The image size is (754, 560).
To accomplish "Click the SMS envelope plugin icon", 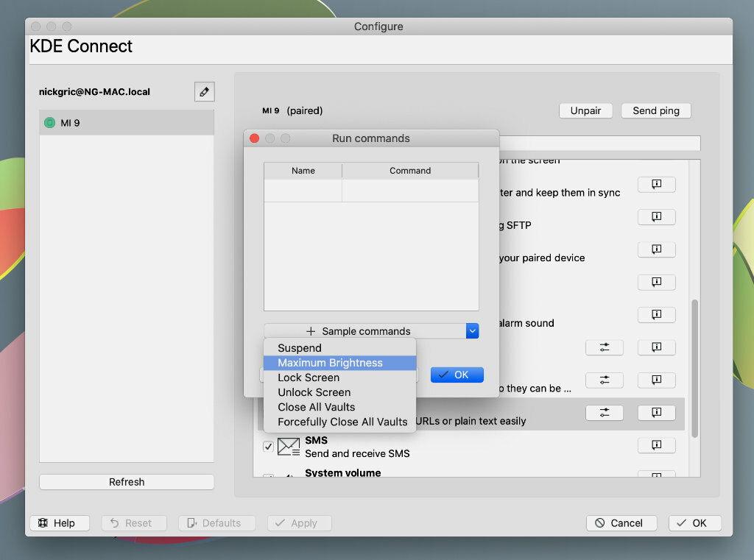I will point(289,447).
